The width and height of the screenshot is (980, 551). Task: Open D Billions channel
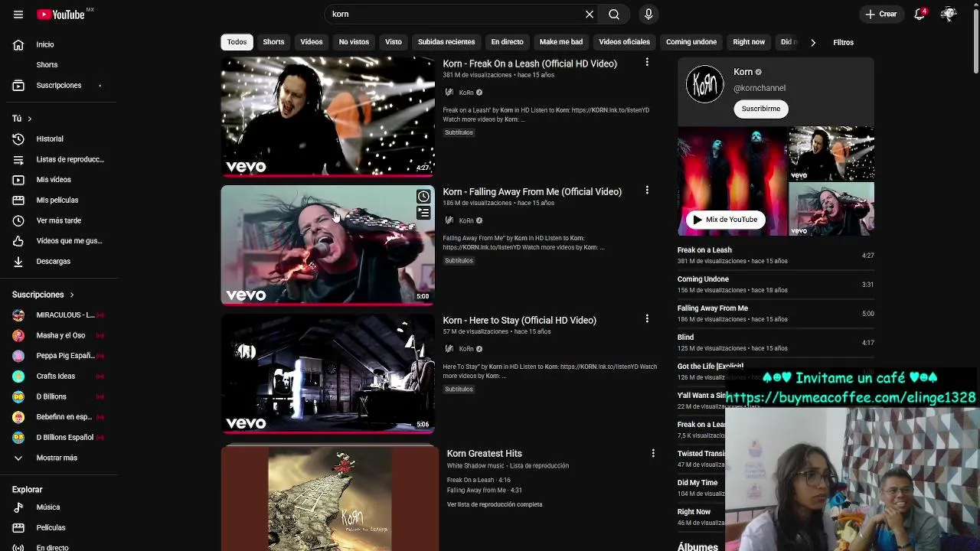(x=58, y=396)
